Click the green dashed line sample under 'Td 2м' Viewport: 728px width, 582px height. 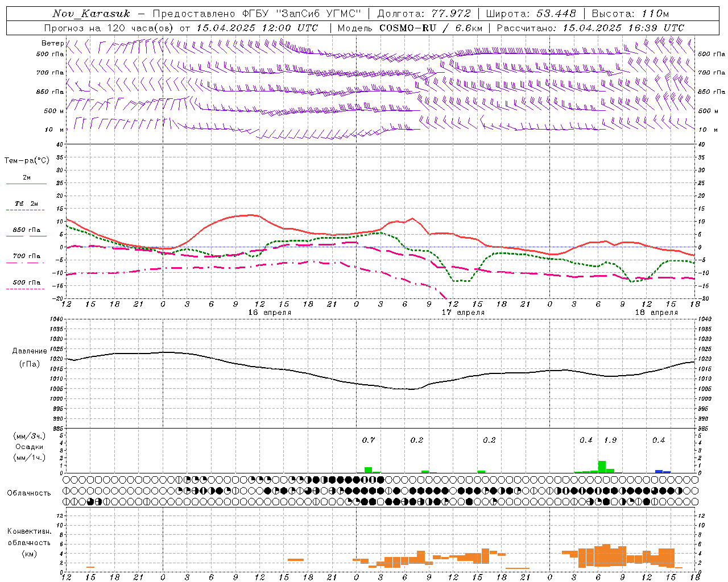[x=26, y=210]
